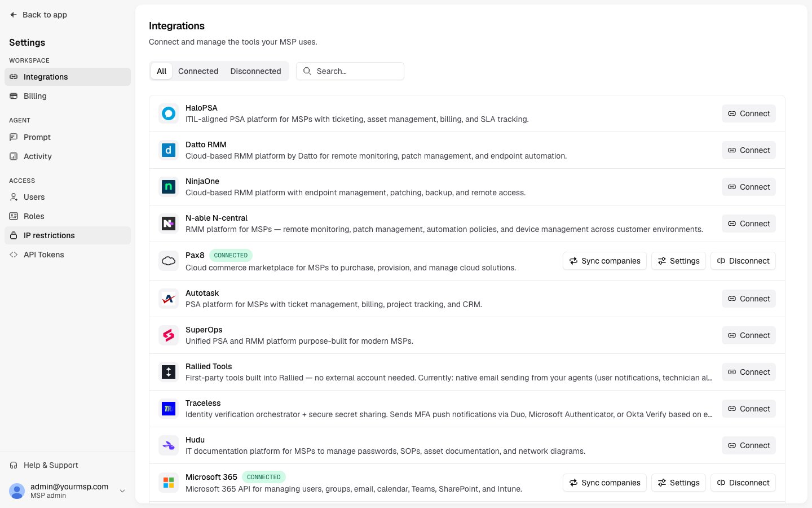The width and height of the screenshot is (812, 508).
Task: Open Help & Support
Action: point(68,465)
